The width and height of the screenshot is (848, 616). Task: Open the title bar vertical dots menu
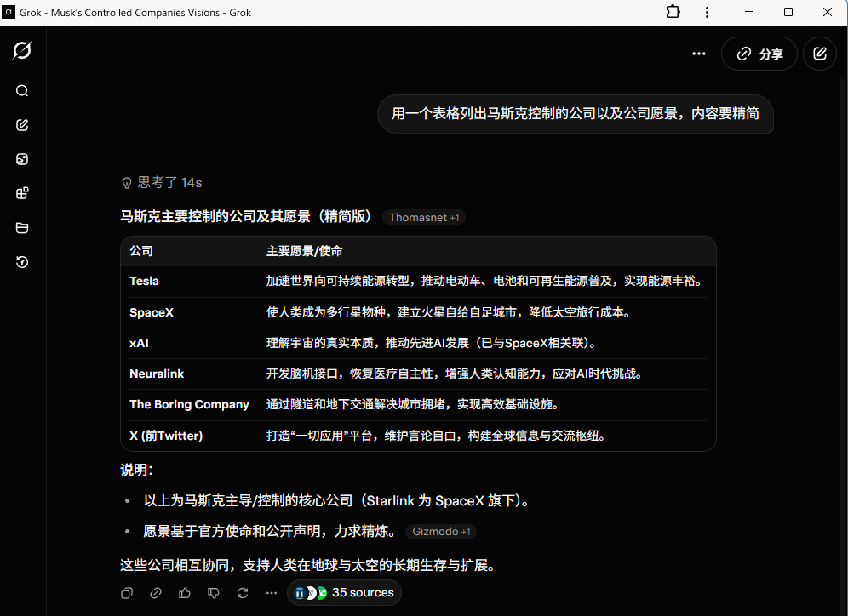[x=707, y=12]
